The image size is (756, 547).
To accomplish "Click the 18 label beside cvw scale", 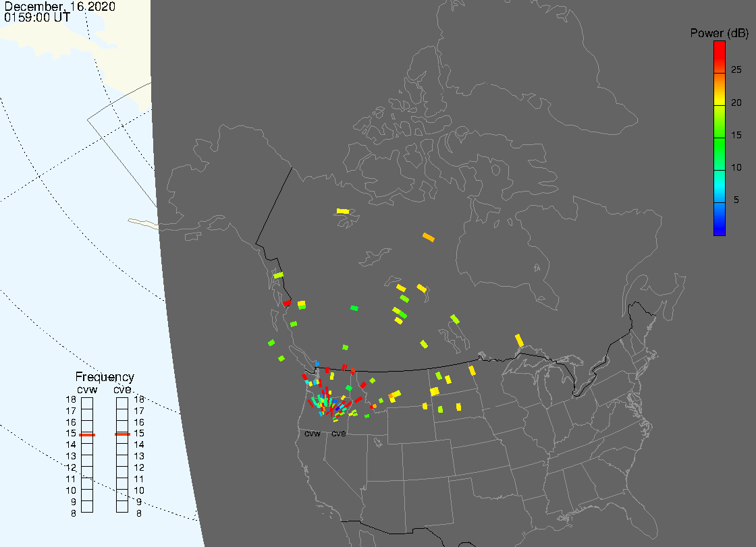I will [71, 399].
